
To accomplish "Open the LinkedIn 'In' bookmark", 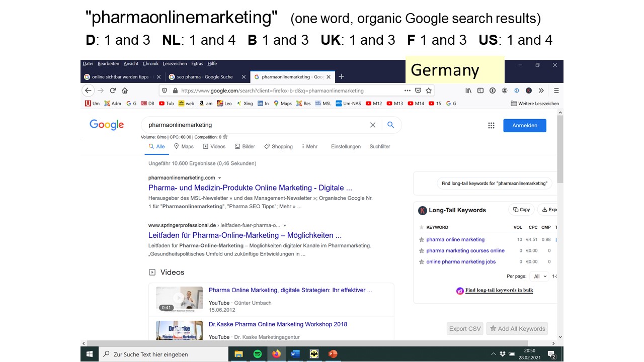I will point(264,104).
